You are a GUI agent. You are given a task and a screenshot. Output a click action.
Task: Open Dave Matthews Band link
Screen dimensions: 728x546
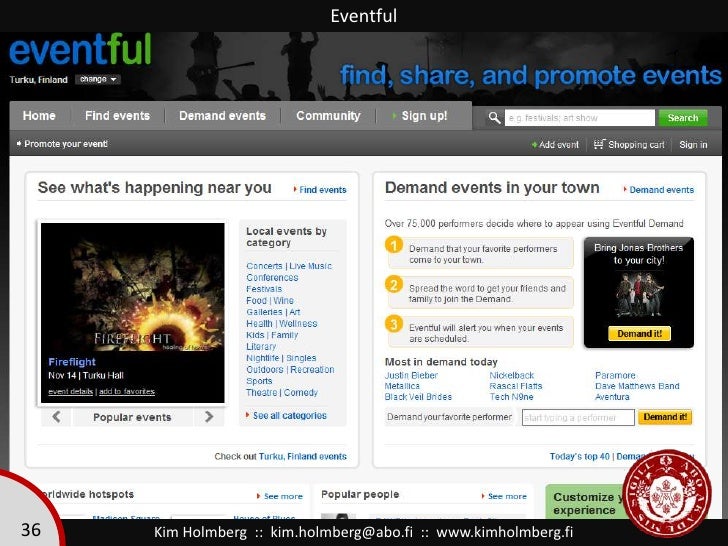637,386
